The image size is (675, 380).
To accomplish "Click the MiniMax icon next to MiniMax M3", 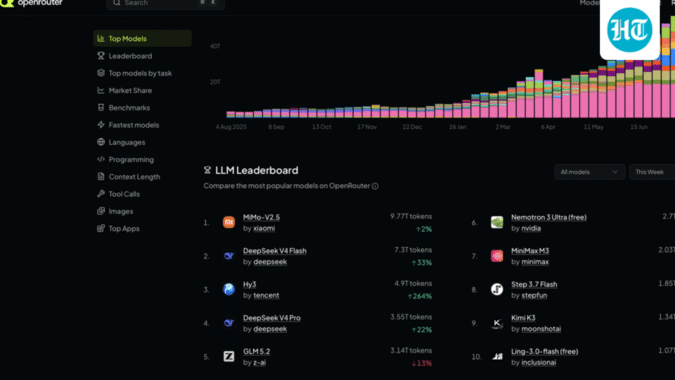I will (x=497, y=256).
